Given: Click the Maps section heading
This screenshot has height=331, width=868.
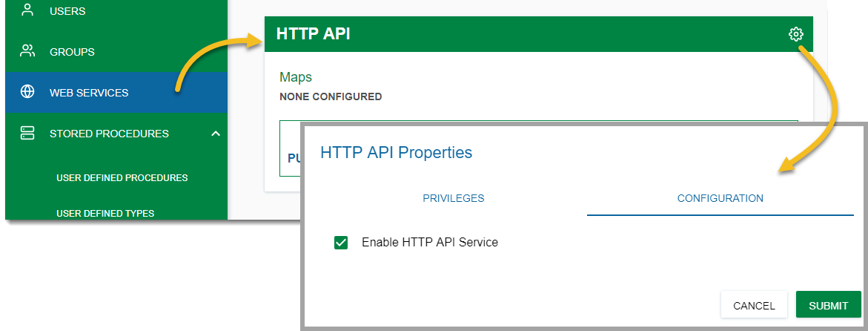Looking at the screenshot, I should pos(296,76).
